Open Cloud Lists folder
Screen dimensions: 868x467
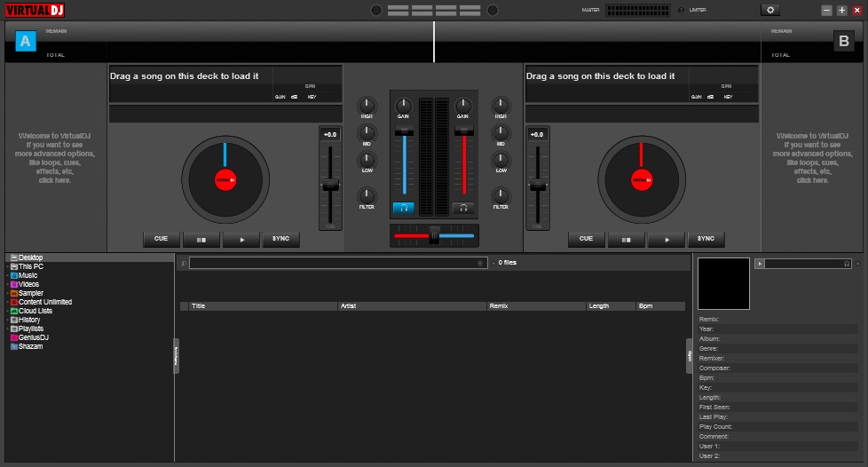pos(32,311)
